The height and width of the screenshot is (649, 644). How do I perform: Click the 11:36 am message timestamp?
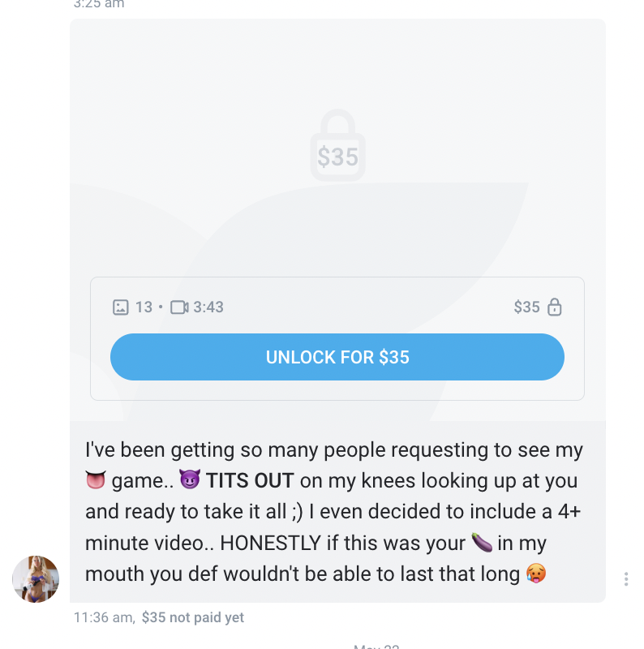(104, 617)
